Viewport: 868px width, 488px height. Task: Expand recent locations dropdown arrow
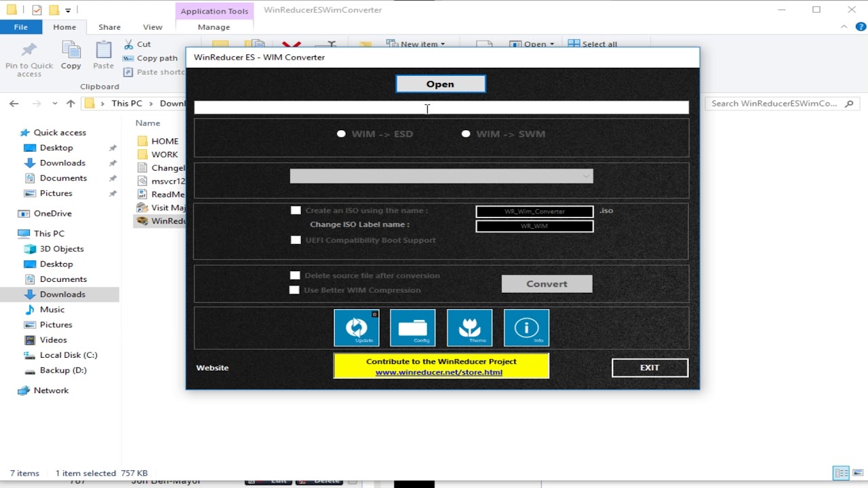point(55,104)
